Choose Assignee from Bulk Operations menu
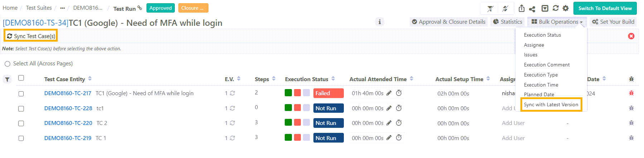The height and width of the screenshot is (158, 644). [x=534, y=45]
